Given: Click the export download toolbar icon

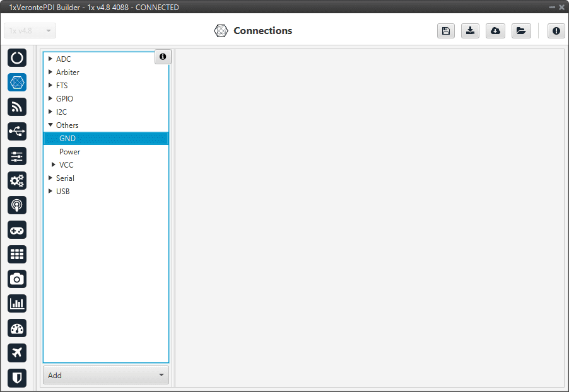Looking at the screenshot, I should coord(471,31).
